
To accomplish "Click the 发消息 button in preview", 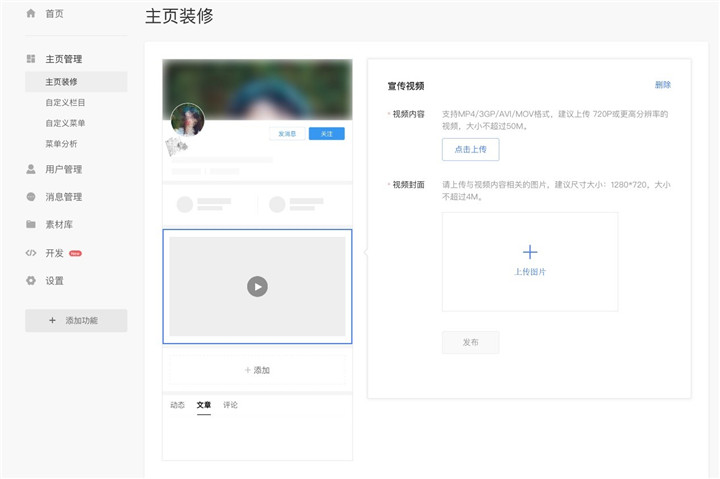I will pos(287,134).
